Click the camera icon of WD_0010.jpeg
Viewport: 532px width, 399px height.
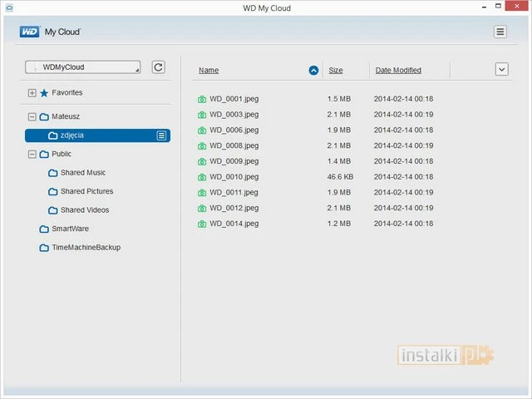pos(202,177)
